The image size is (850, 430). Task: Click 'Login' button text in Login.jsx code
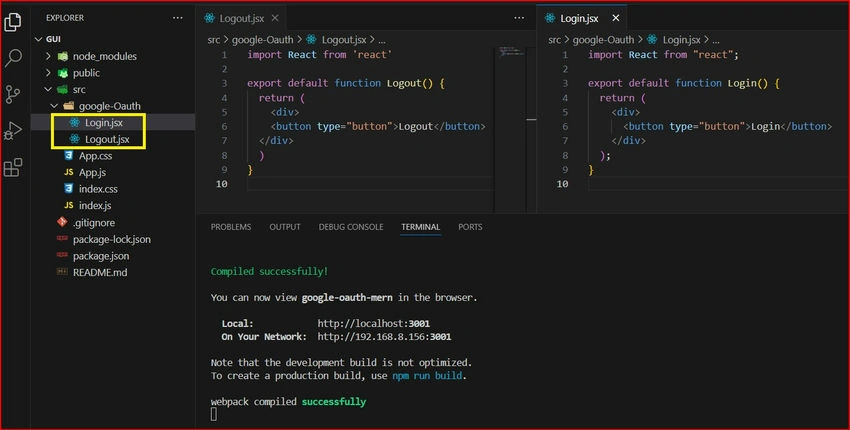(765, 126)
